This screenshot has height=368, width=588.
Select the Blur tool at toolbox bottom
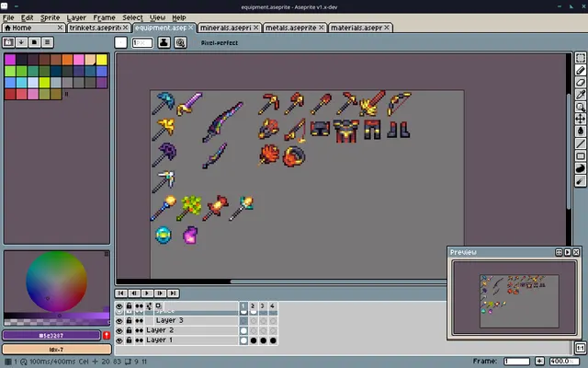(580, 180)
